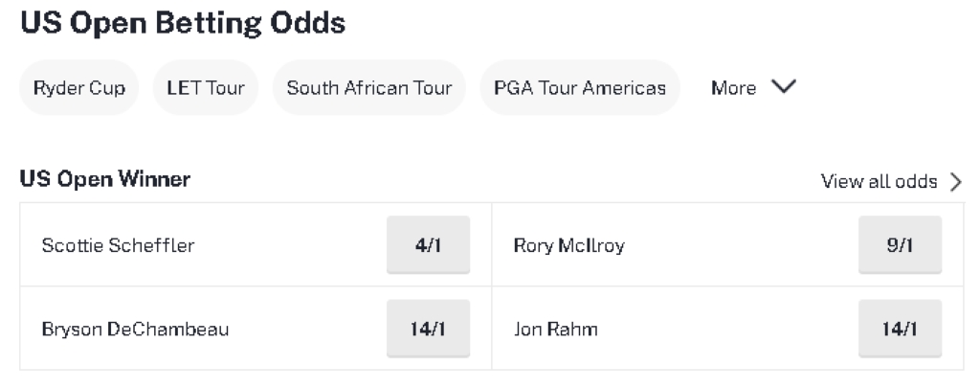Select Bryson DeChambeau 14/1 odds button
This screenshot has height=389, width=980.
(428, 330)
